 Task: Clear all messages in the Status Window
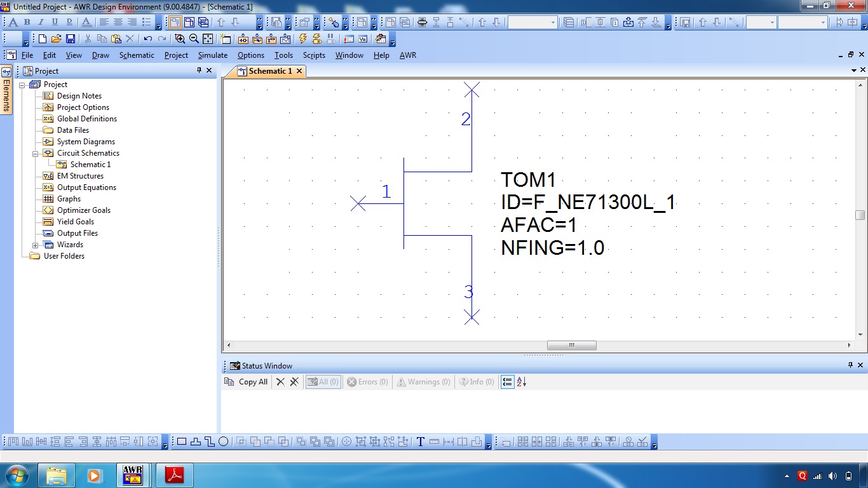point(294,382)
